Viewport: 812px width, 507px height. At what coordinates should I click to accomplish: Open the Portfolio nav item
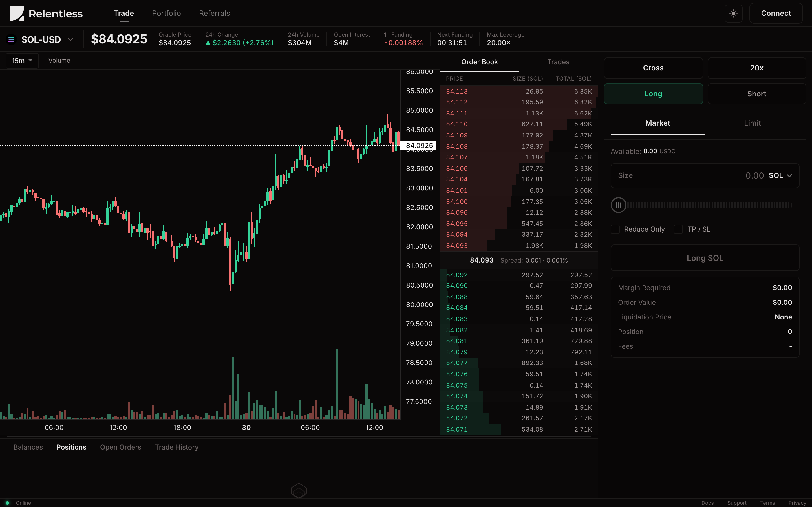[166, 14]
